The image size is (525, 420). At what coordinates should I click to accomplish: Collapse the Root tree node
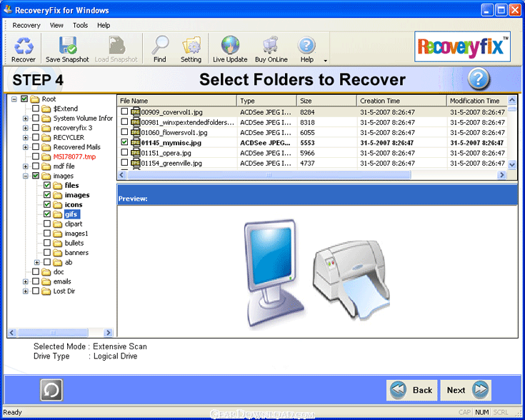[14, 99]
